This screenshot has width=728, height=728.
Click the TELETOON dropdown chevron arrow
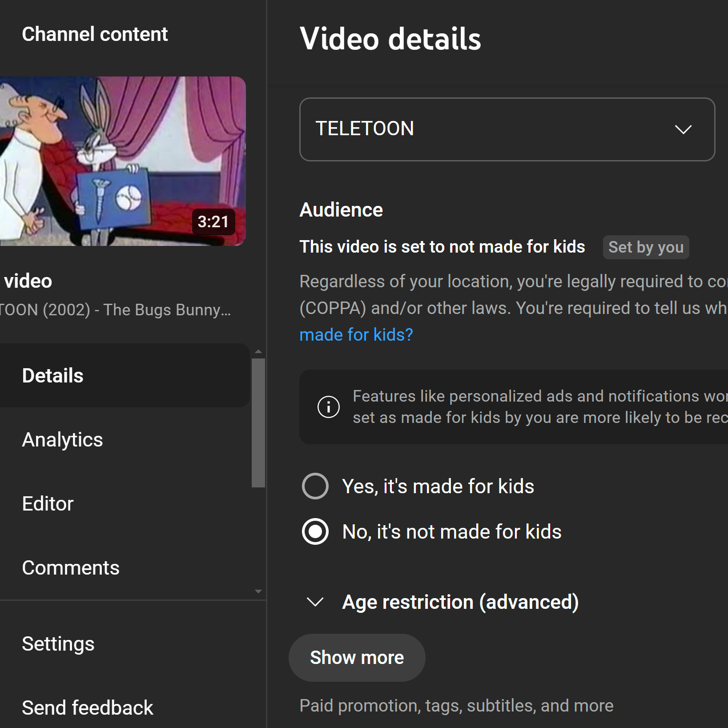click(x=683, y=129)
